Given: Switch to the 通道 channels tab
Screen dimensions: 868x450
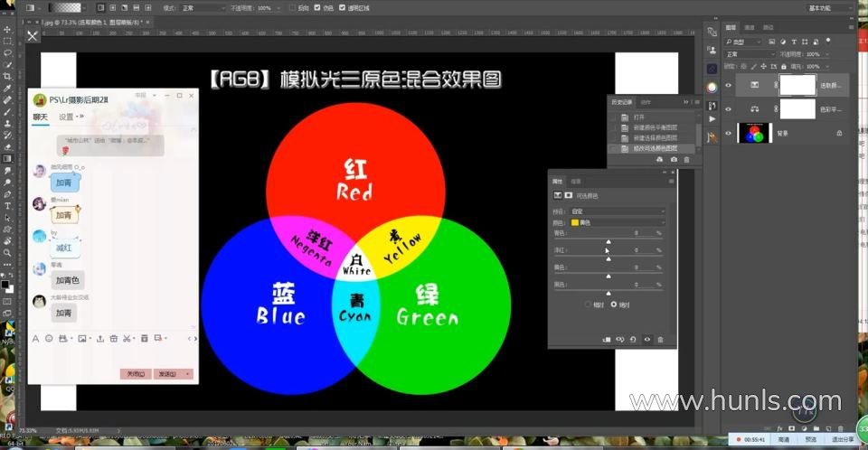Looking at the screenshot, I should point(750,27).
